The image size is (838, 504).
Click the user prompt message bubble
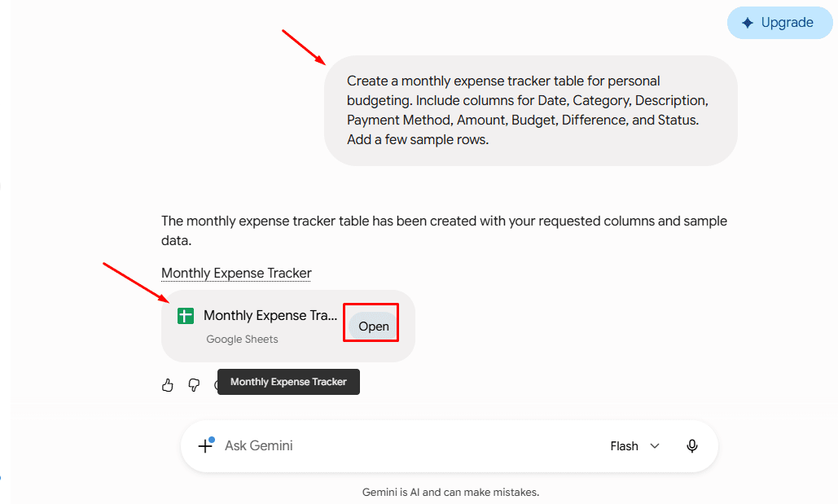(531, 111)
